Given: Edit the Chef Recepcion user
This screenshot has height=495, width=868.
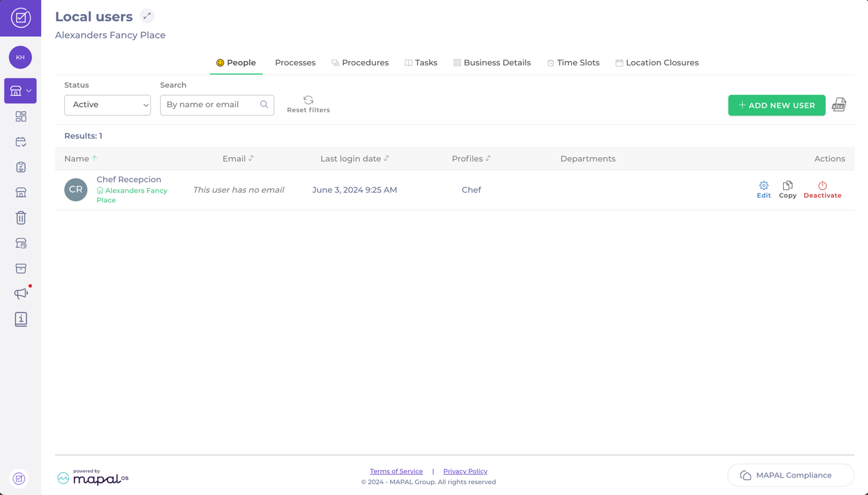Looking at the screenshot, I should [x=763, y=189].
